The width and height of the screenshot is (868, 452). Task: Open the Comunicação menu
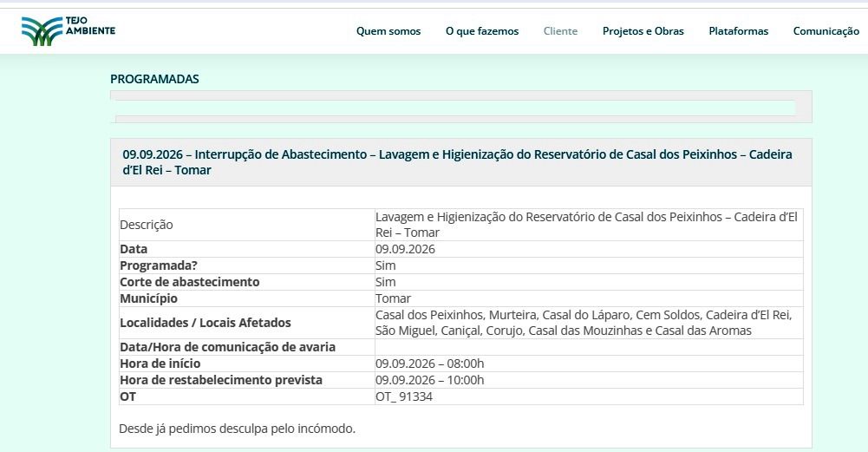[826, 31]
